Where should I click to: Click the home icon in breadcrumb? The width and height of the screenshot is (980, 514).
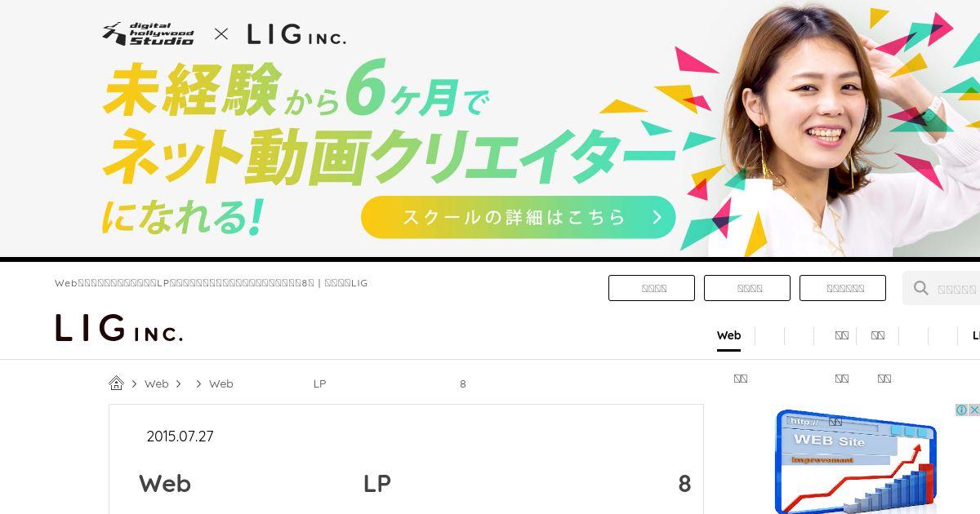(x=116, y=383)
